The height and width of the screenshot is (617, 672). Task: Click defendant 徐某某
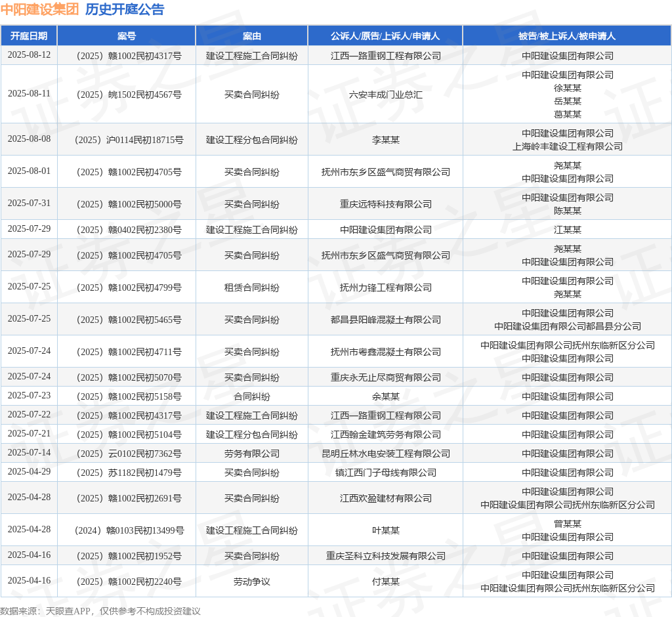point(568,89)
